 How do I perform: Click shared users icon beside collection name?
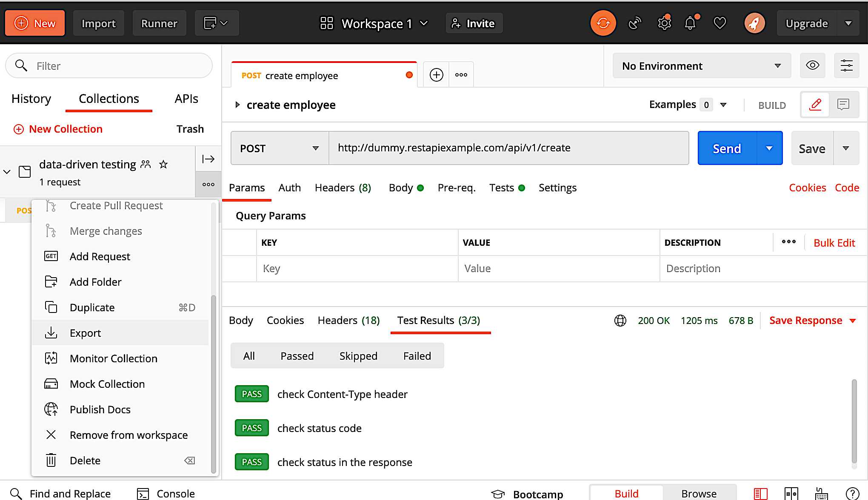pos(146,164)
